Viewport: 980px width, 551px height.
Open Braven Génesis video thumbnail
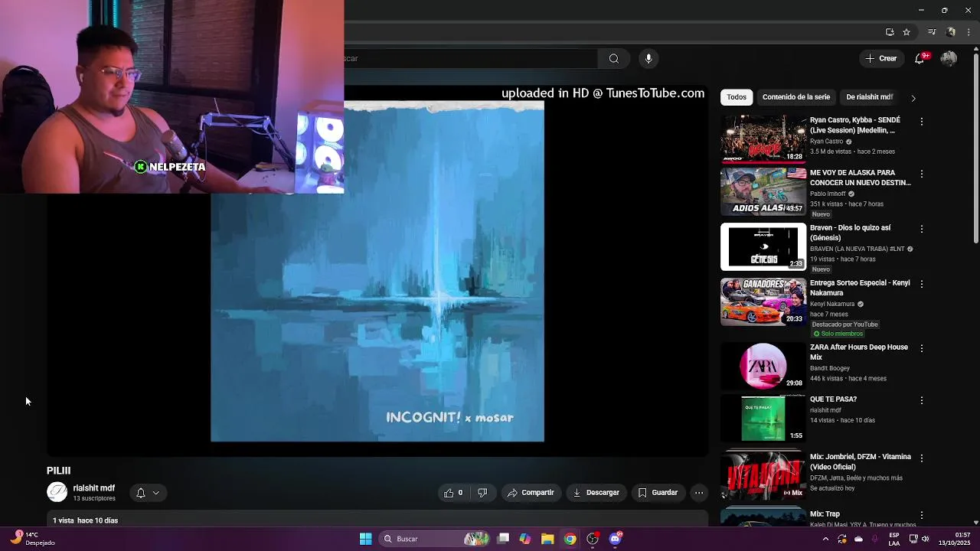pyautogui.click(x=763, y=246)
